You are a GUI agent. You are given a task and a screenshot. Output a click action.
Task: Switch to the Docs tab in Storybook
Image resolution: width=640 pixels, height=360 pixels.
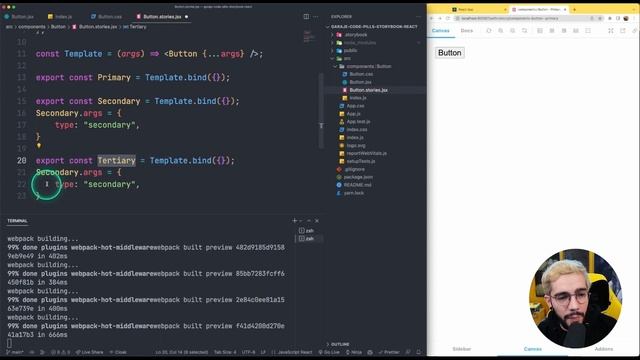(467, 31)
